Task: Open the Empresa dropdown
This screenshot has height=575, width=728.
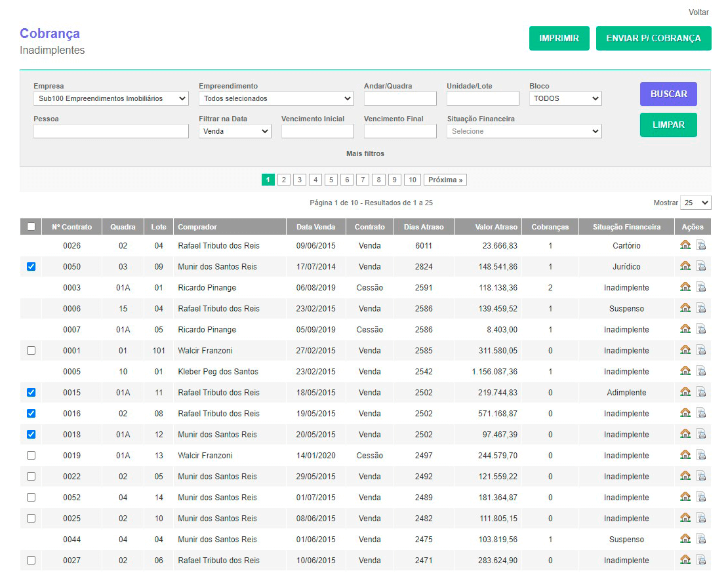Action: click(111, 98)
